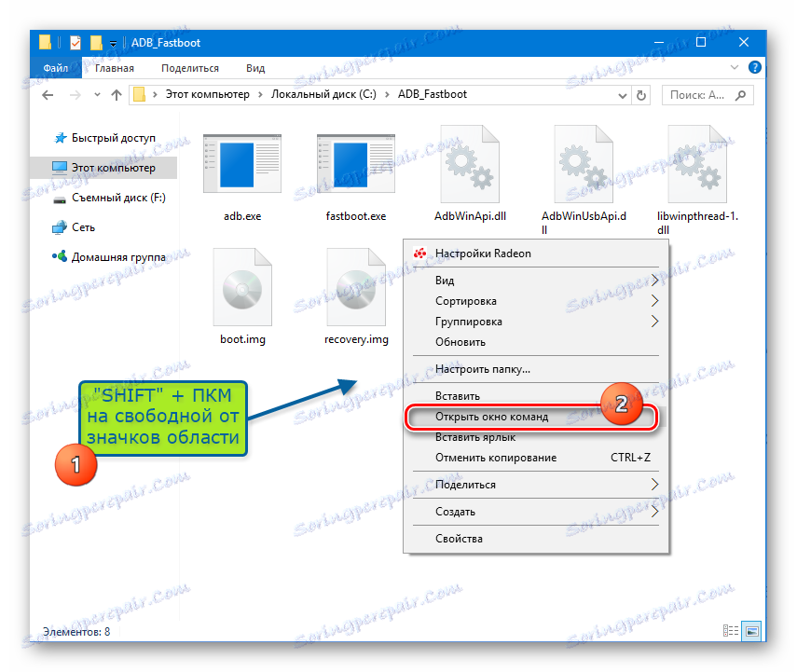Click the New folder quick access icon
This screenshot has width=797, height=672.
[96, 43]
